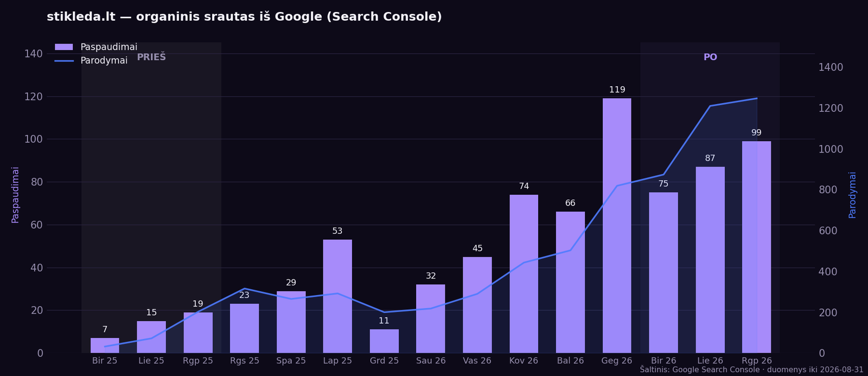Click the Lie 25 bar labeled 15

point(151,337)
